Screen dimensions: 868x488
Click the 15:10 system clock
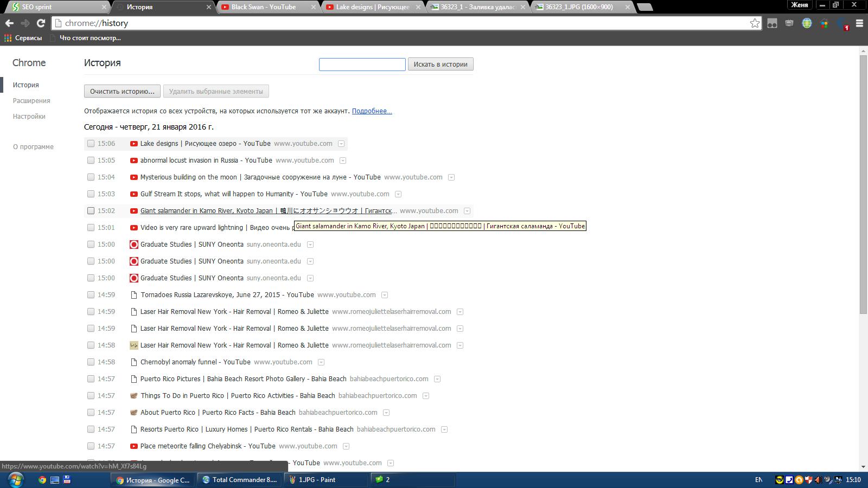click(x=853, y=480)
